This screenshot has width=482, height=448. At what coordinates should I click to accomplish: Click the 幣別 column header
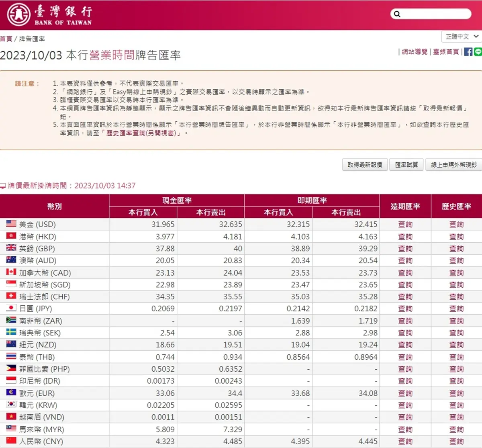[55, 207]
